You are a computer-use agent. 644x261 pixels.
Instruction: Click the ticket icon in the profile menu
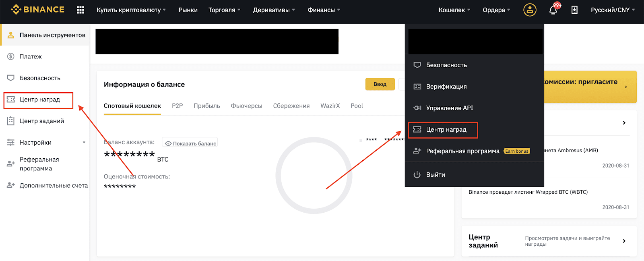point(417,129)
